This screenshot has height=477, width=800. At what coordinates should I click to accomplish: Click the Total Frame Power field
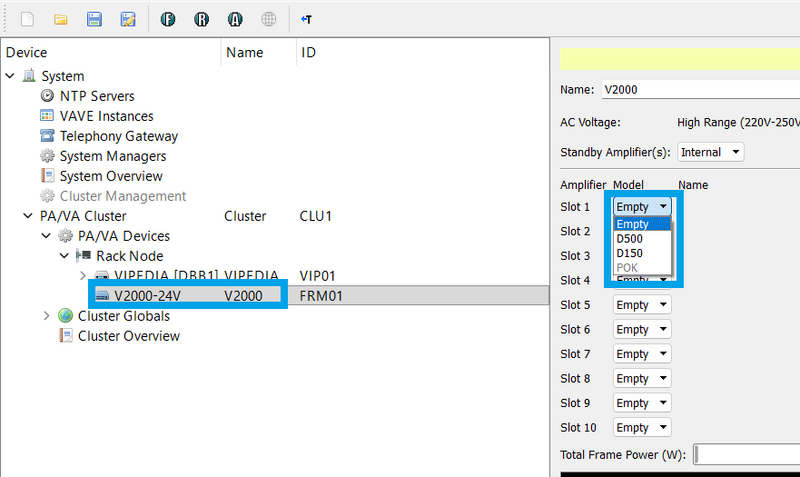pos(747,454)
